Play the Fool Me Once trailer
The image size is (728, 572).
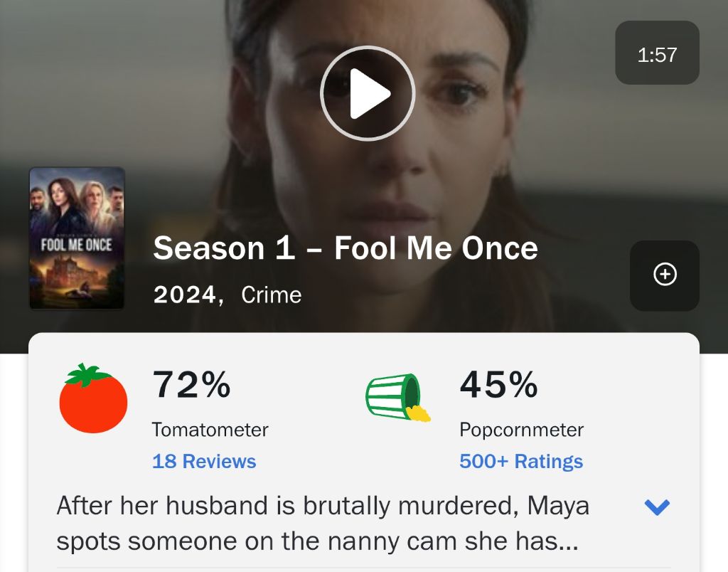(367, 92)
